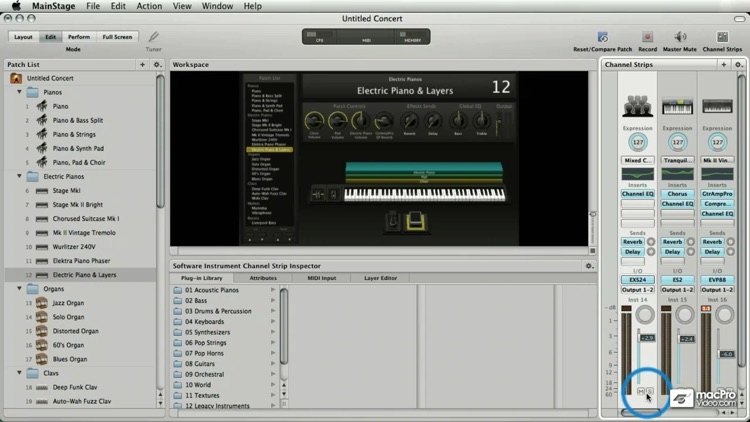
Task: Select the choir icon on Inst 14 strip
Action: pos(638,106)
